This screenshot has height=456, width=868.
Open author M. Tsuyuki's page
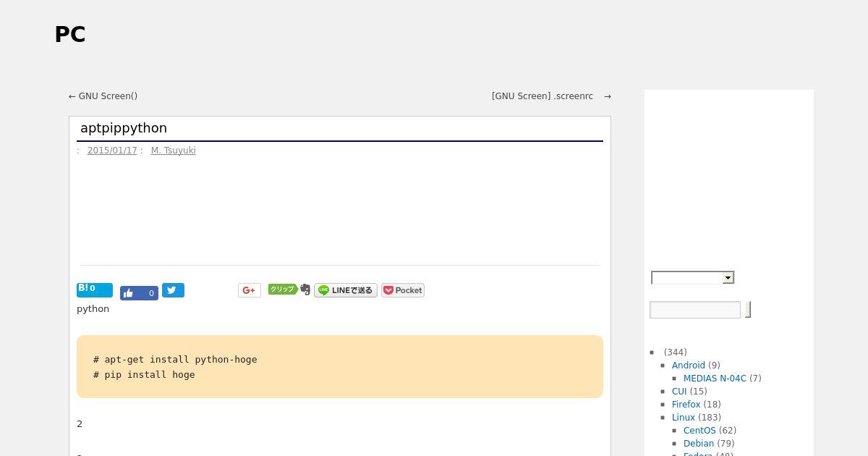pos(174,151)
